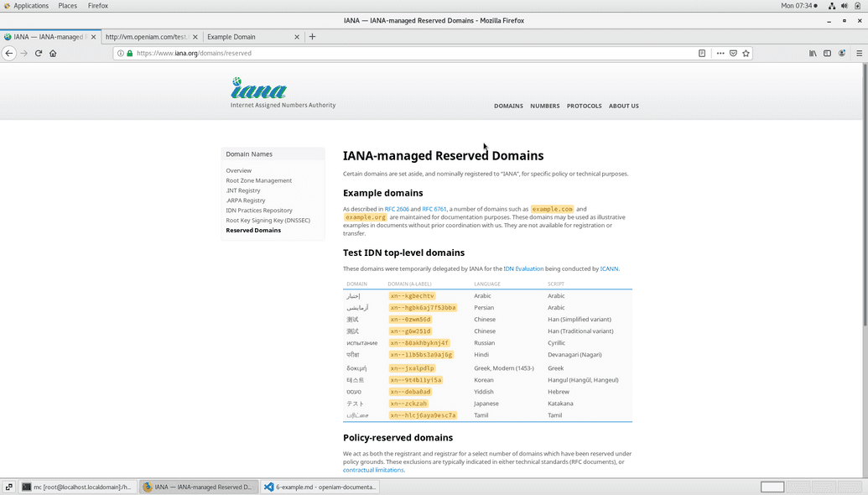Open a new tab with plus button
Screen dimensions: 868x495
coord(312,37)
